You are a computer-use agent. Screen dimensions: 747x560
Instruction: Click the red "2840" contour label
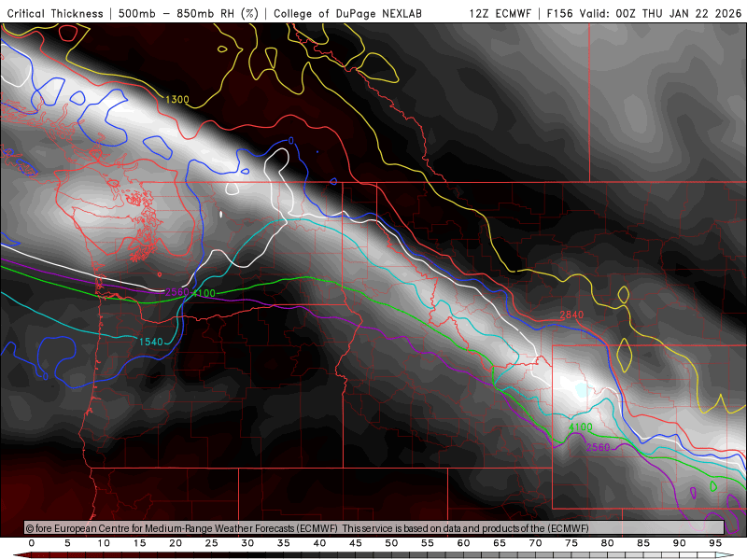pos(571,315)
